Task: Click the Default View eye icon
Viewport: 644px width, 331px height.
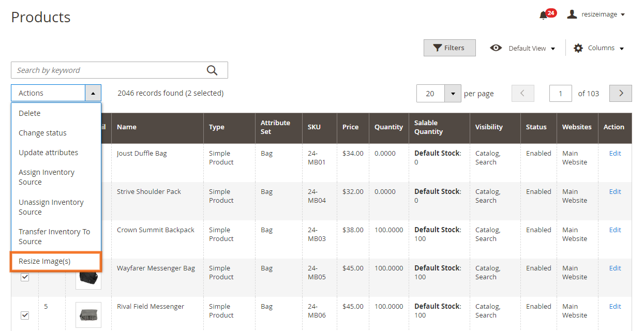Action: [x=496, y=48]
